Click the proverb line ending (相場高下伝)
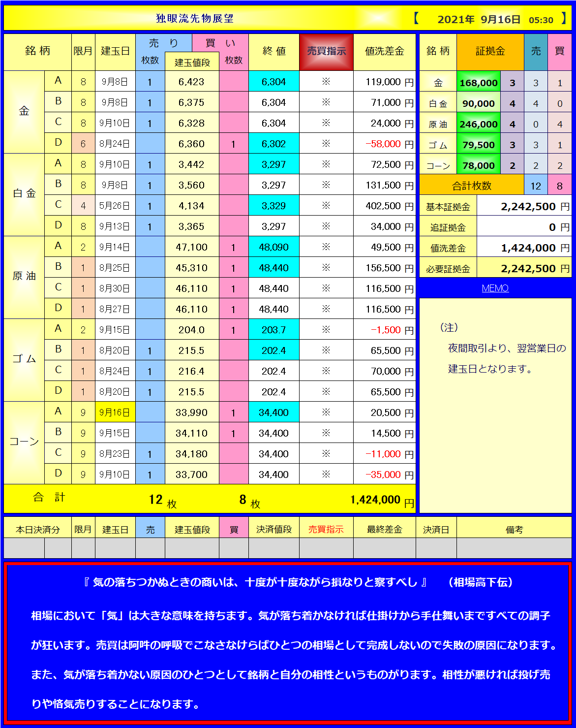The image size is (576, 728). [299, 582]
